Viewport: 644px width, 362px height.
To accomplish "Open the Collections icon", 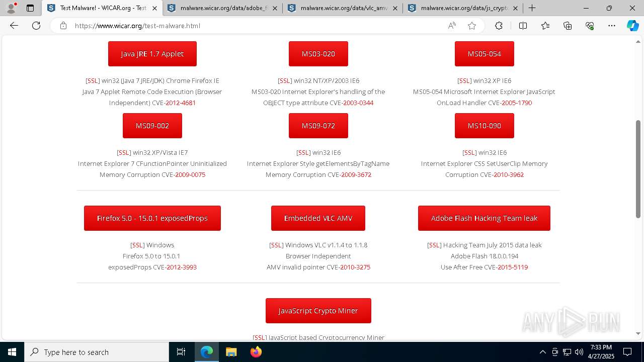I will (568, 26).
